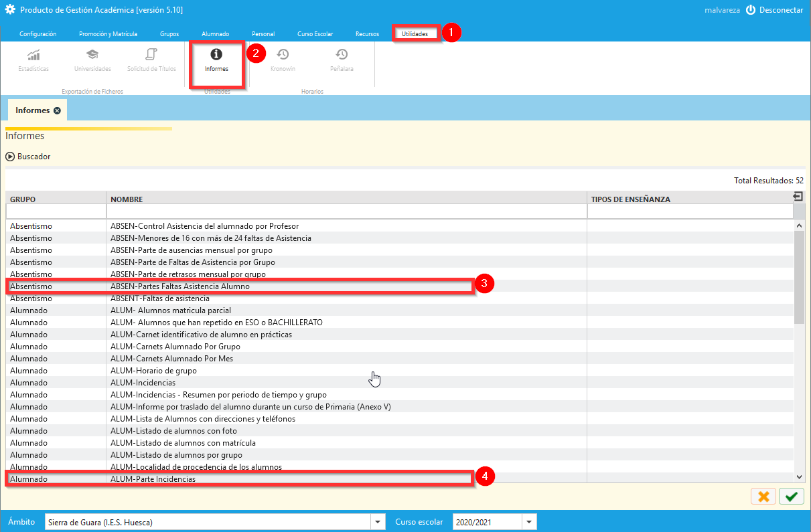Select ABSENT-Faltas de asistencia row

(399, 298)
